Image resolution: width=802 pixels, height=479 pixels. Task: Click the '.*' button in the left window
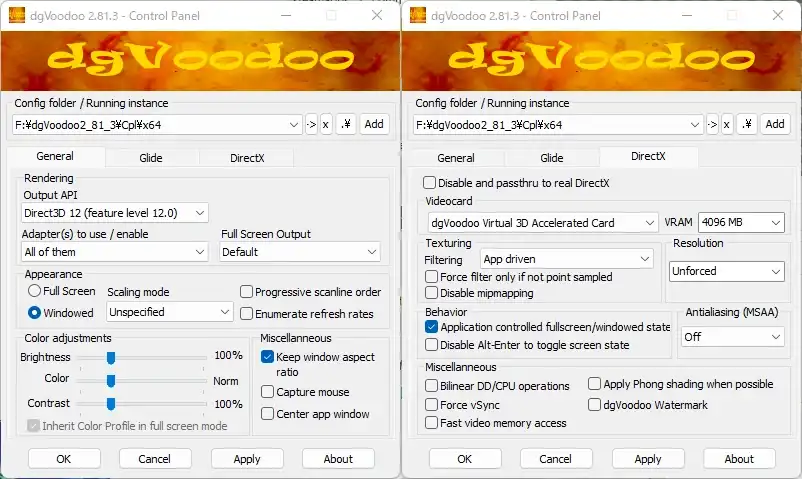click(x=345, y=124)
